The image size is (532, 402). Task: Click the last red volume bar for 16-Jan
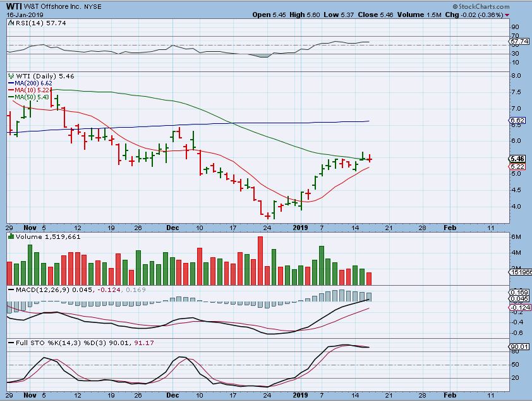point(369,278)
